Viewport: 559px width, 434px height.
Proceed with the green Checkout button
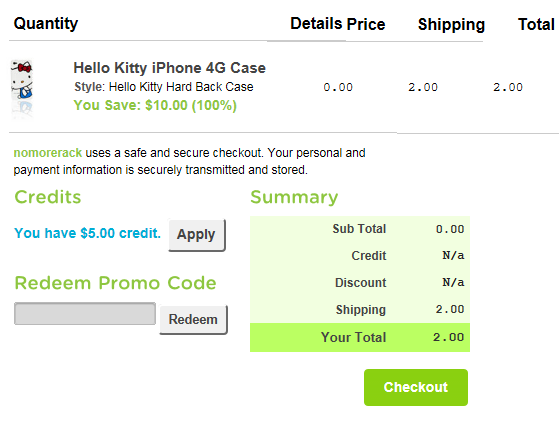pos(416,387)
